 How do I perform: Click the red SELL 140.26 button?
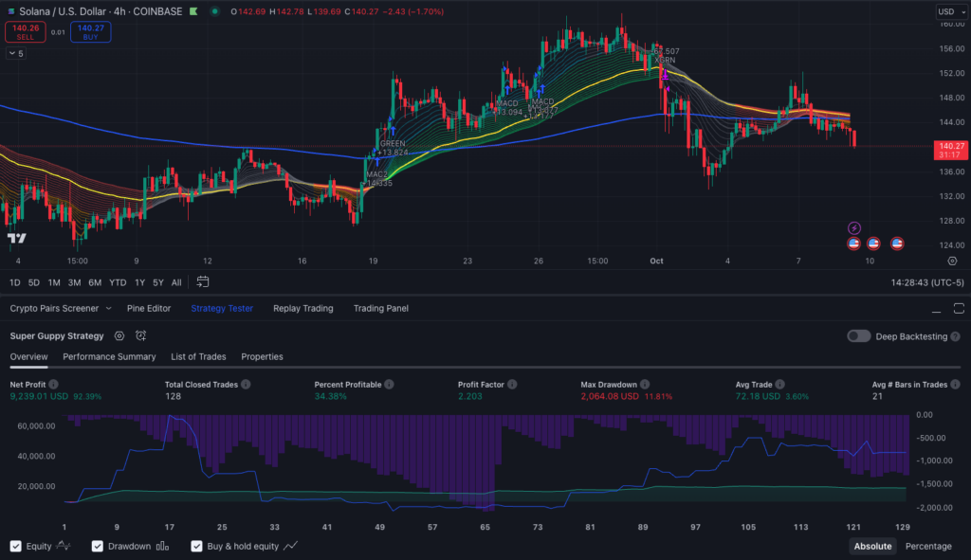click(x=26, y=31)
